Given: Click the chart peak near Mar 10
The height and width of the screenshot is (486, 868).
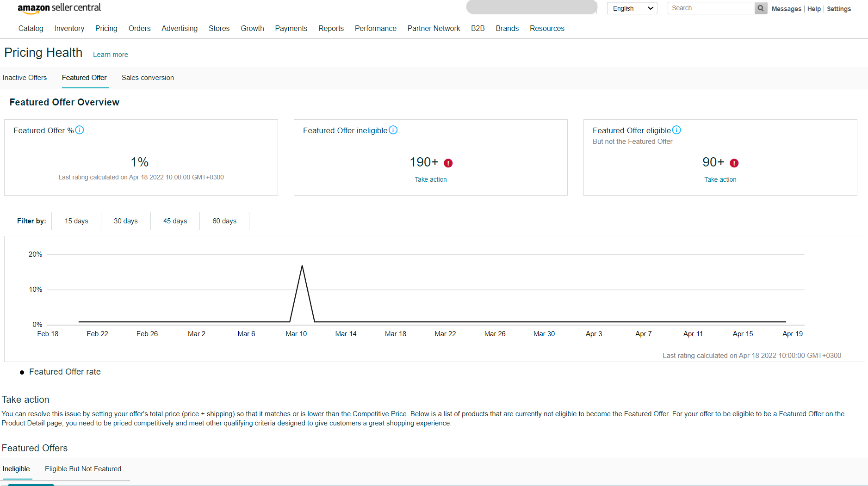Looking at the screenshot, I should (302, 266).
